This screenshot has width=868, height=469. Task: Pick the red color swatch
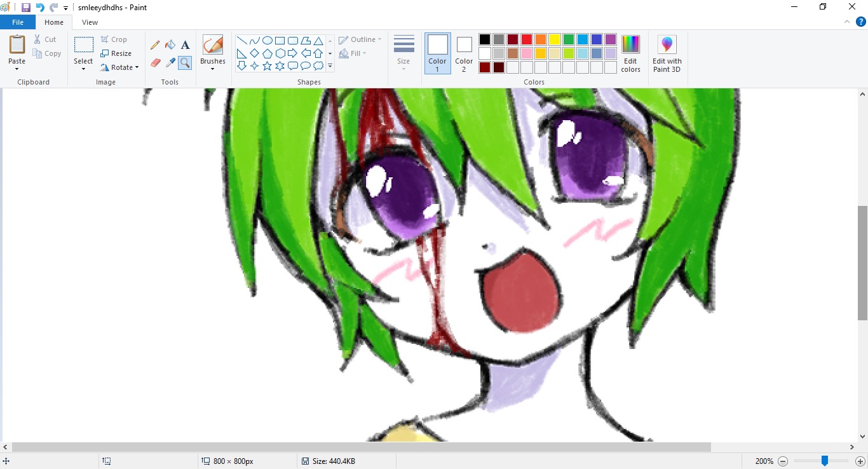click(x=527, y=39)
